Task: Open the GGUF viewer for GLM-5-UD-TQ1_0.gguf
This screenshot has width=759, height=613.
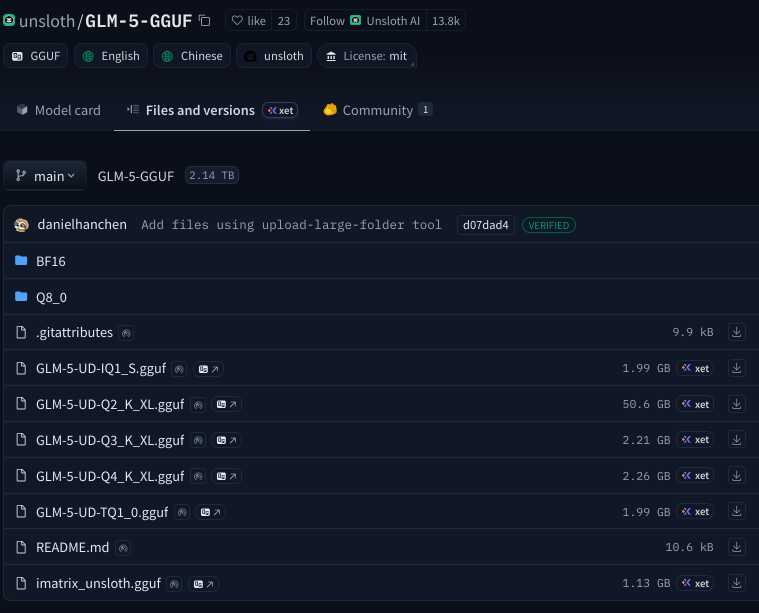Action: [211, 512]
